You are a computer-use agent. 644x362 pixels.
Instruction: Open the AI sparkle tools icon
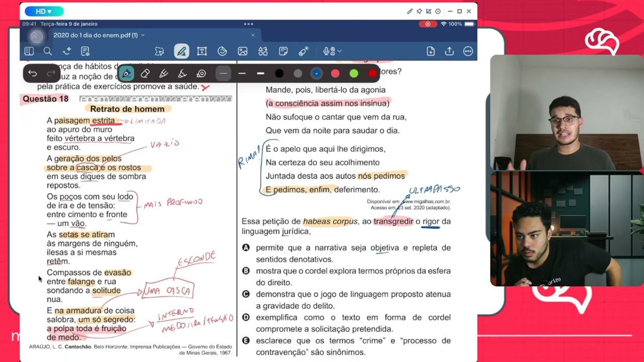pyautogui.click(x=66, y=51)
